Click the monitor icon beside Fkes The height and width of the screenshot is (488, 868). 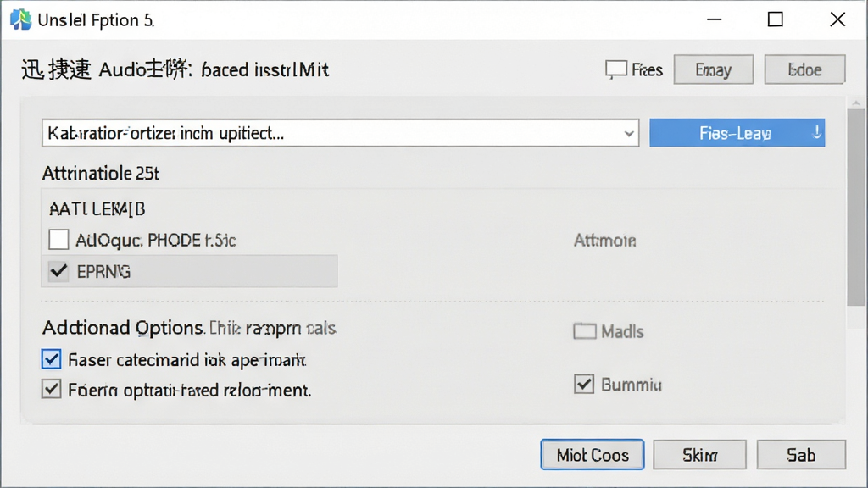pos(615,69)
